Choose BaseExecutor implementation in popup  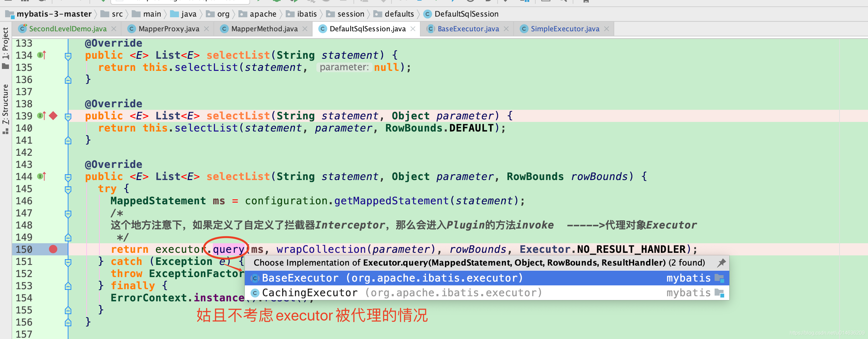point(487,278)
